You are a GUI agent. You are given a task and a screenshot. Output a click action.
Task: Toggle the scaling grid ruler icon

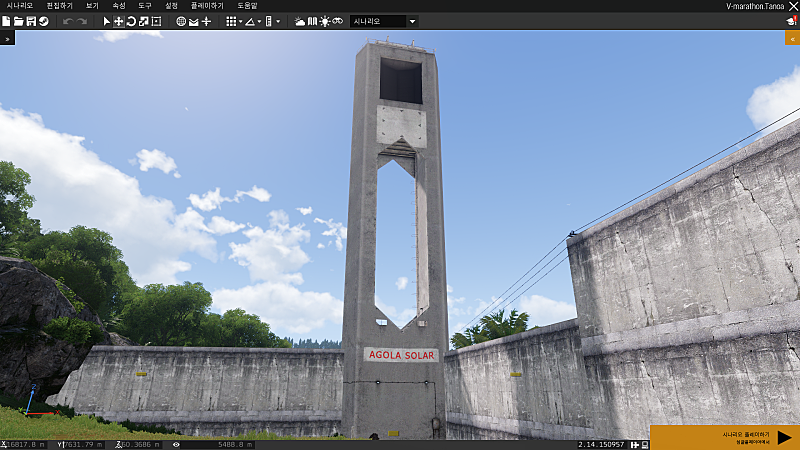click(269, 21)
